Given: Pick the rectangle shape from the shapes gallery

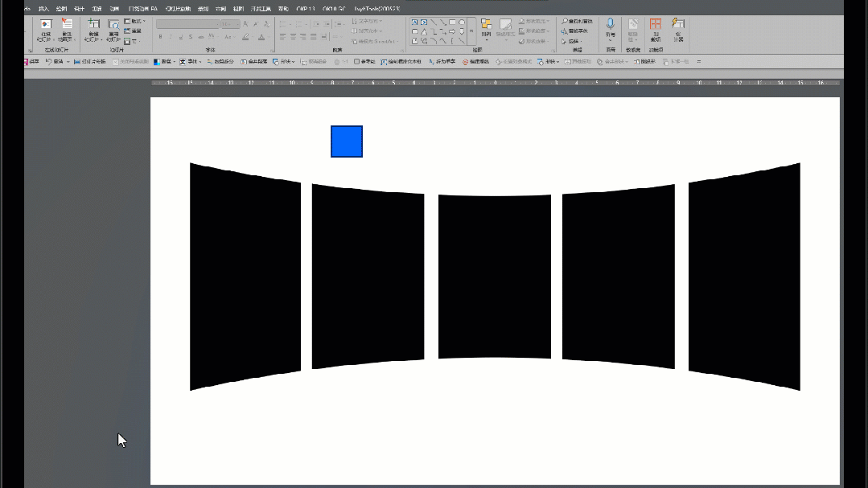Looking at the screenshot, I should pos(452,23).
